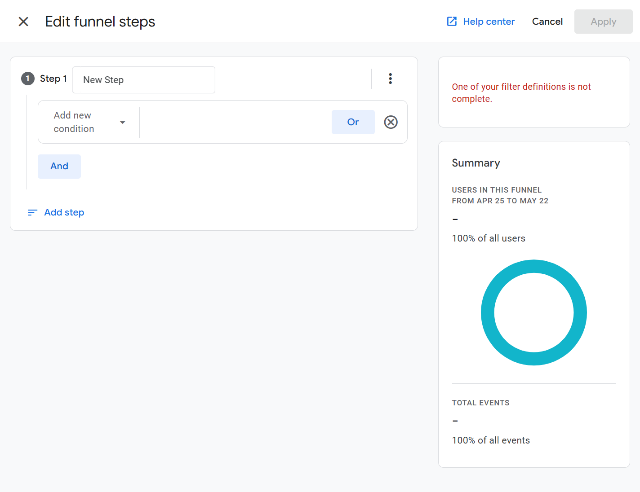Viewport: 640px width, 492px height.
Task: Open Step 1 three-dot options menu
Action: [390, 79]
